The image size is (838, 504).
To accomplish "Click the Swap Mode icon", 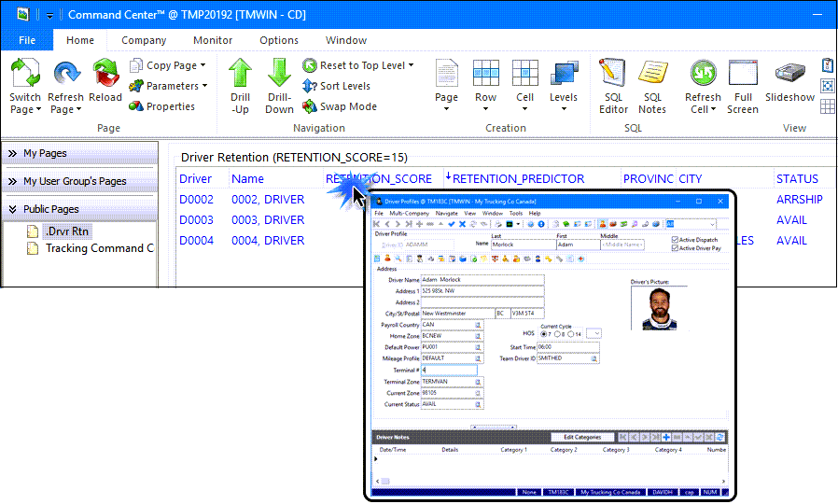I will [311, 106].
